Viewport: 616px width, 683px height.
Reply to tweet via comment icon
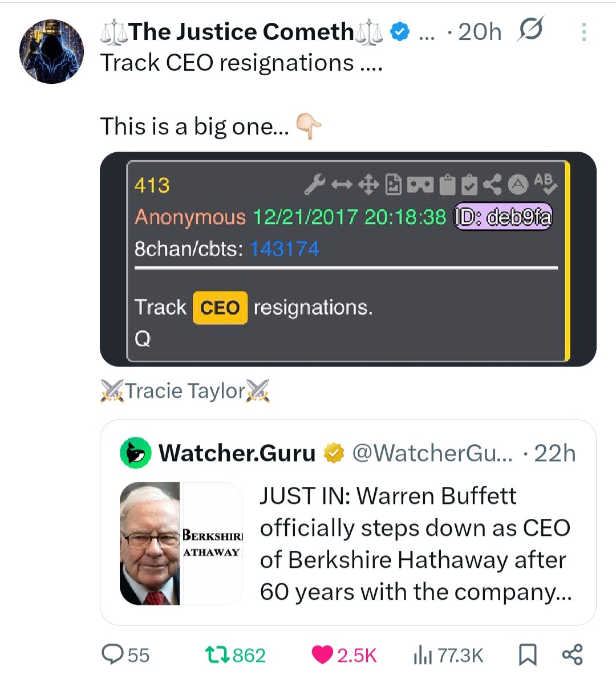(112, 654)
